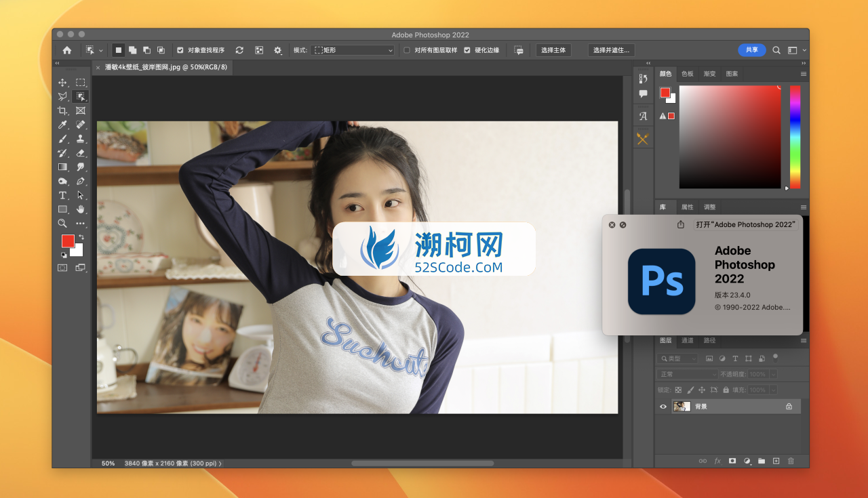Image resolution: width=868 pixels, height=498 pixels.
Task: Open the Edit Toolbar three-dots icon
Action: click(x=81, y=223)
